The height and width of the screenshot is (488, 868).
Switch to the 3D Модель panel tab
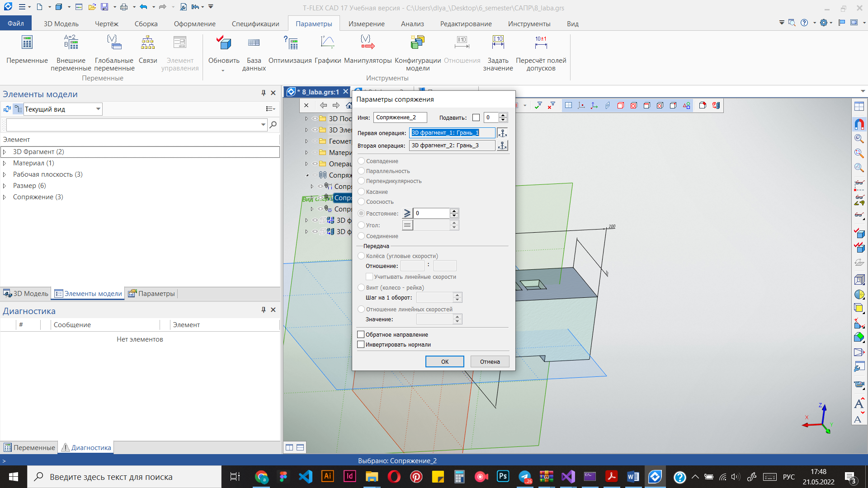26,294
